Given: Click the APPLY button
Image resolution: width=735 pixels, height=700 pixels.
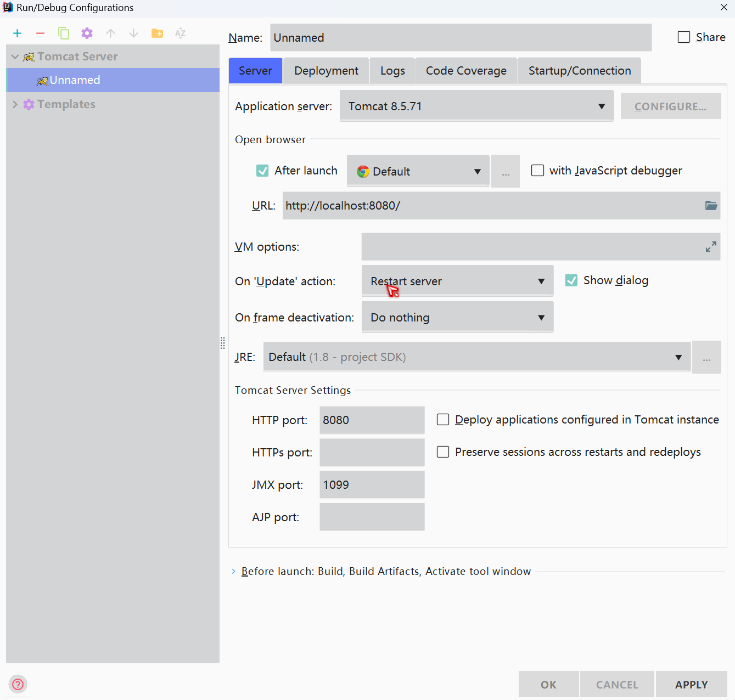Looking at the screenshot, I should (x=692, y=685).
